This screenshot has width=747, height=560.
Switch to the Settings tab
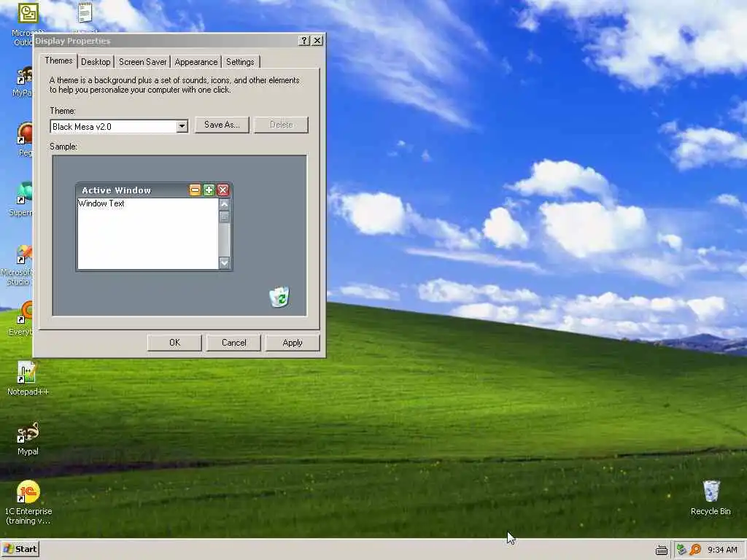240,62
